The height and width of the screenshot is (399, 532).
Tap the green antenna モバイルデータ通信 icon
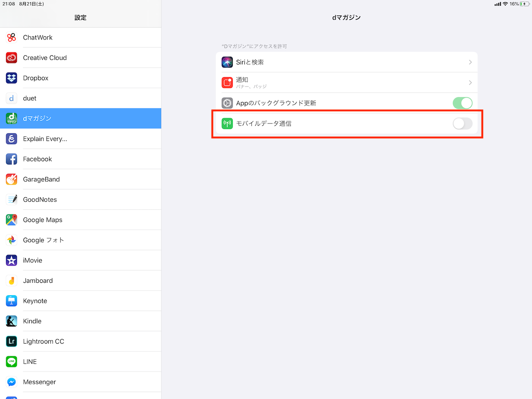(227, 123)
